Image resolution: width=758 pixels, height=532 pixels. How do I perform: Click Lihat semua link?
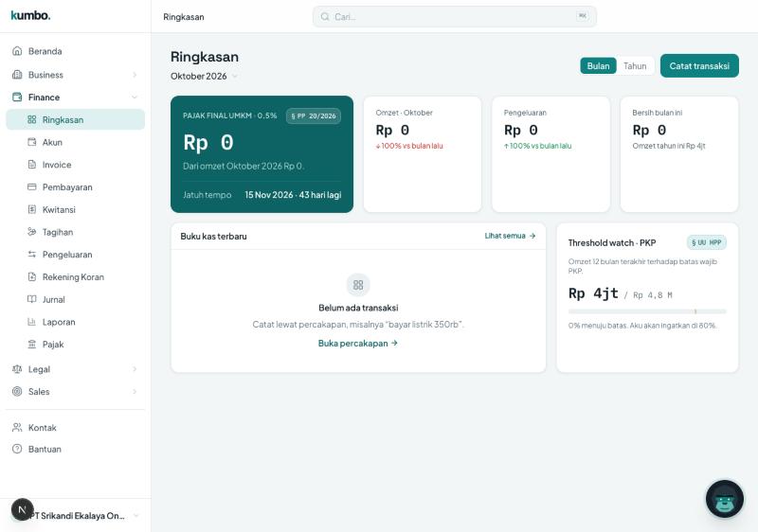pos(510,236)
